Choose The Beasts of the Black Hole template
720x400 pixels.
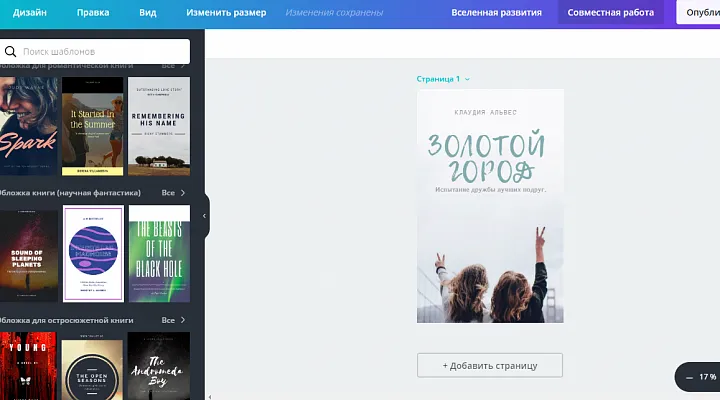[159, 253]
